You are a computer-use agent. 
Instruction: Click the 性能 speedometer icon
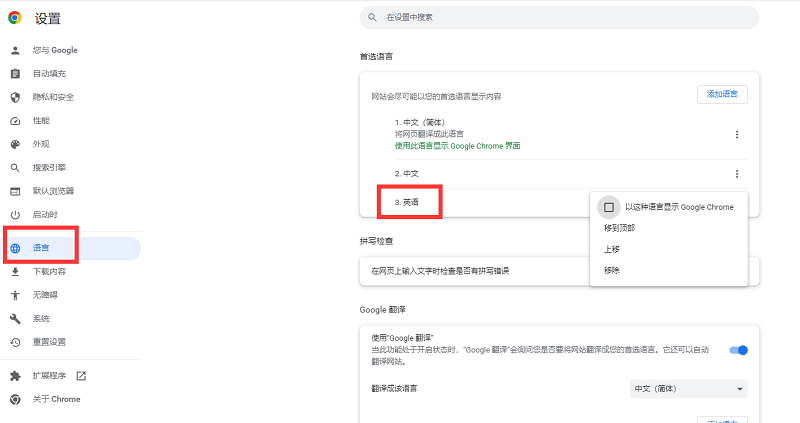pos(15,121)
